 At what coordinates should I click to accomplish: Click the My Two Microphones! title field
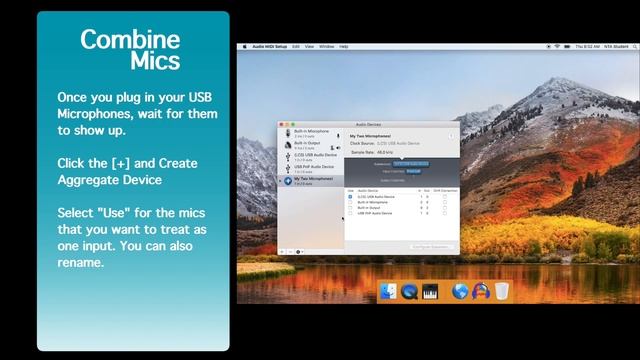pos(370,136)
